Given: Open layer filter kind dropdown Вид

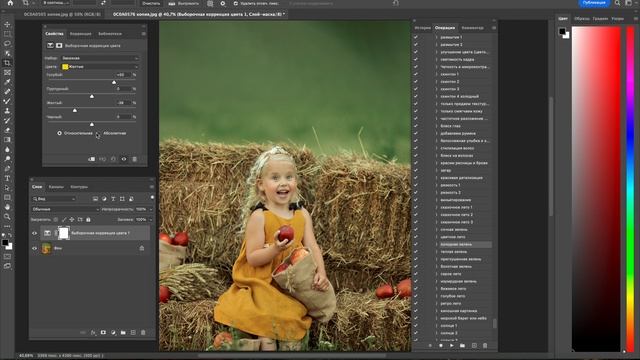Looking at the screenshot, I should click(54, 199).
